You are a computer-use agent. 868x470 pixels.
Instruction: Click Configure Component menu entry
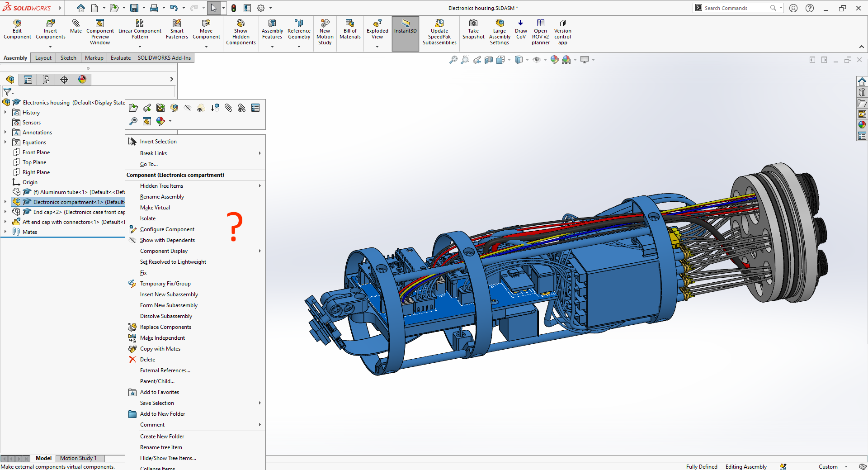click(195, 229)
